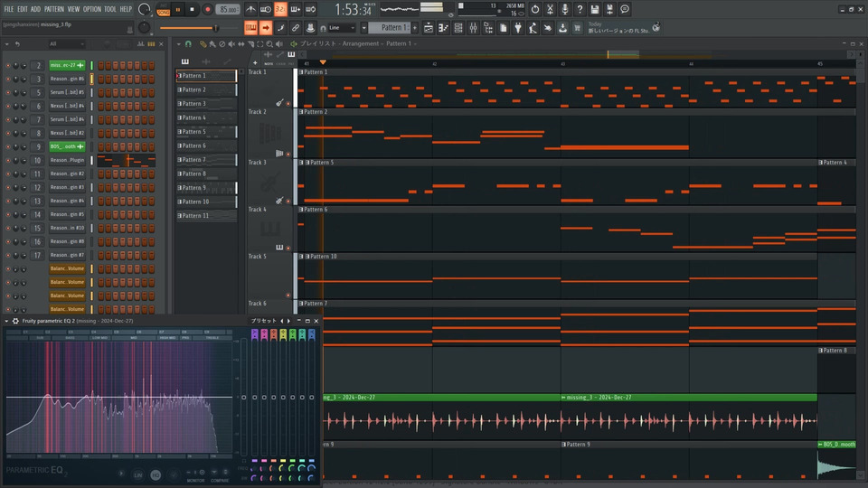Open the Fruity parametric EQ 2 options arrow
Screen dimensions: 868x488
[6, 321]
